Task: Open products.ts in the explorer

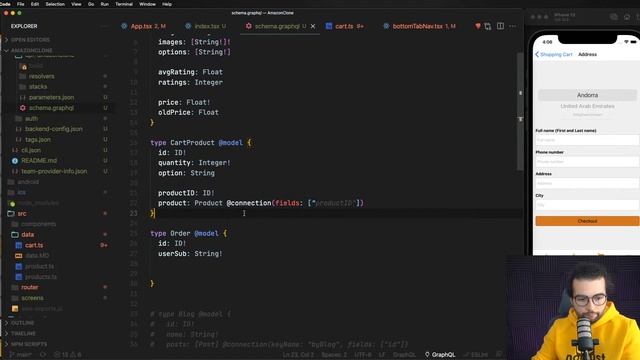Action: click(41, 277)
